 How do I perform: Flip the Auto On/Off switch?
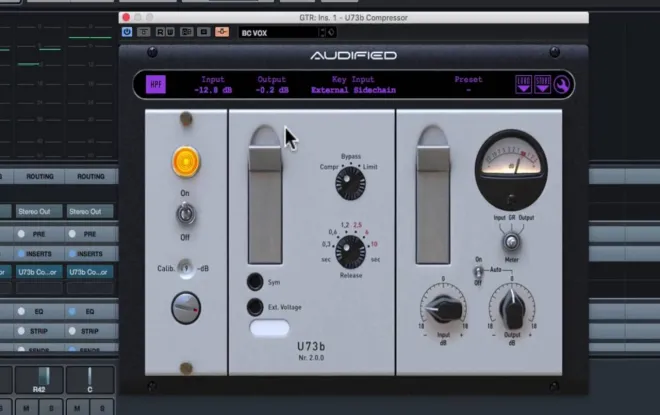click(478, 271)
